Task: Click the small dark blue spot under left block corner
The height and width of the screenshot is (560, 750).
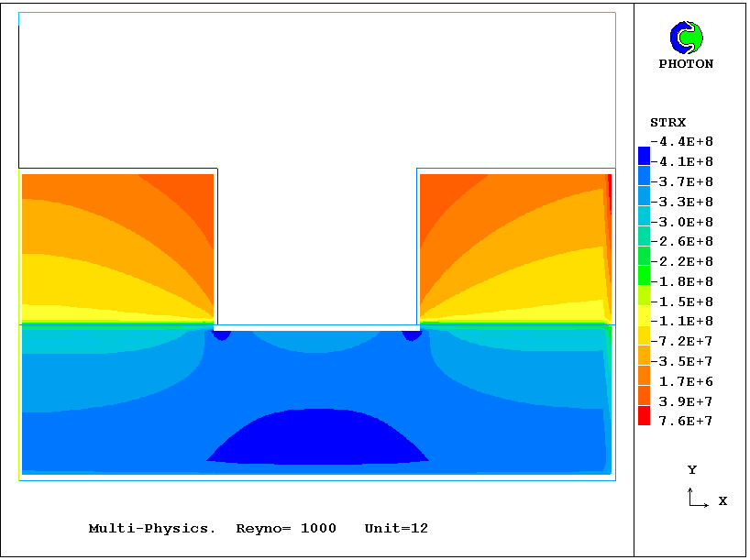Action: pyautogui.click(x=221, y=335)
